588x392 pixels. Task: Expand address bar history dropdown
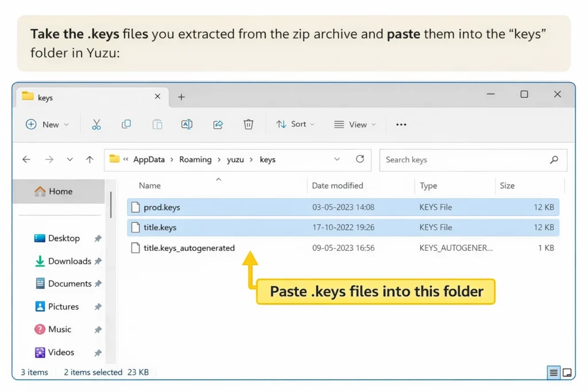[x=336, y=160]
